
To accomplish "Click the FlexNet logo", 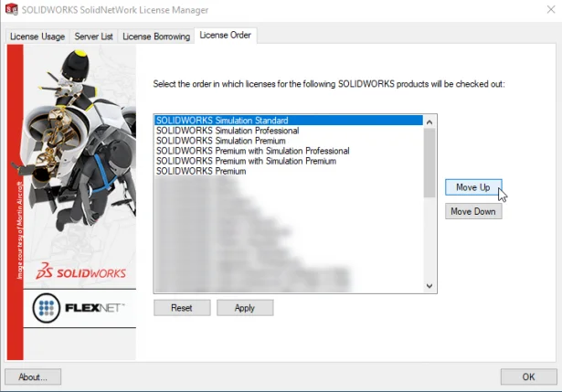I will point(80,308).
